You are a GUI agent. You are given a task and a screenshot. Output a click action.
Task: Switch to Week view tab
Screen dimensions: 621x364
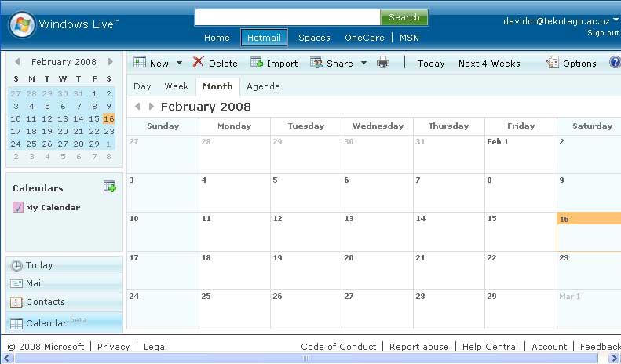[x=176, y=86]
